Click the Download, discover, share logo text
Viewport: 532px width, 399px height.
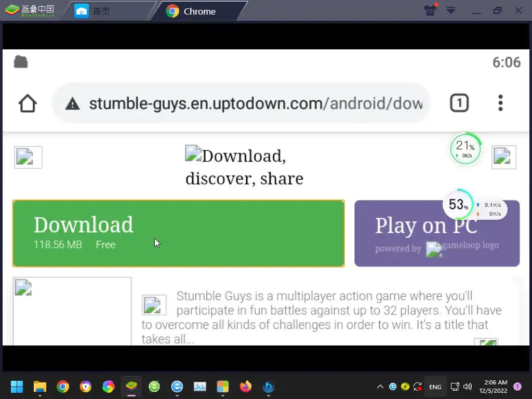tap(244, 167)
